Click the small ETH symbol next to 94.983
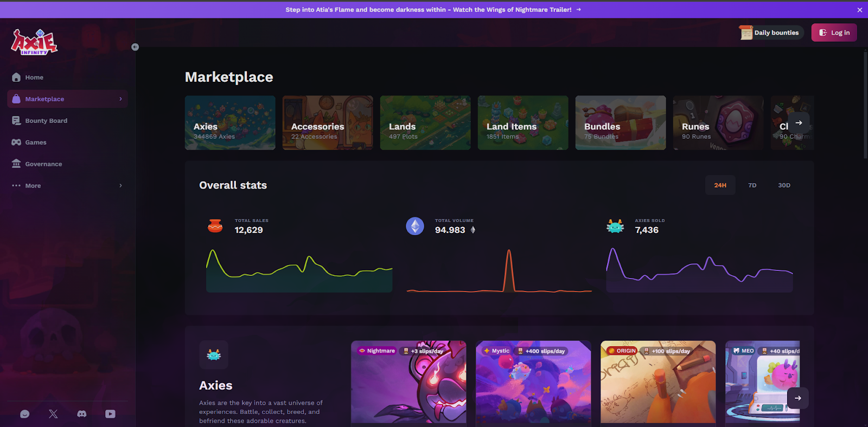This screenshot has width=868, height=427. tap(473, 230)
